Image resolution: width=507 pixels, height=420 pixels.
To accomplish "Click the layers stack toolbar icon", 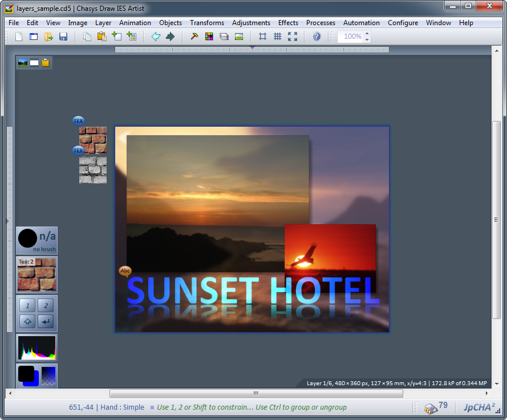I will coord(224,37).
